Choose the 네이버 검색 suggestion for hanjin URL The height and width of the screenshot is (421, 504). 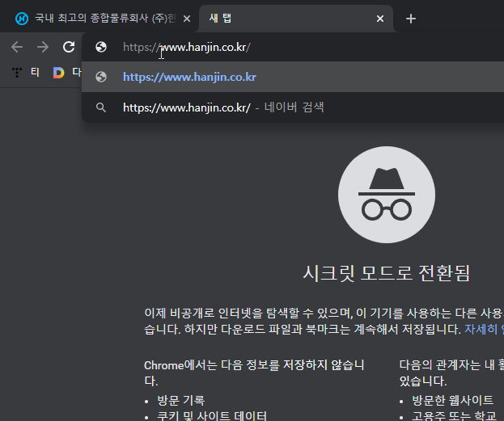(293, 107)
